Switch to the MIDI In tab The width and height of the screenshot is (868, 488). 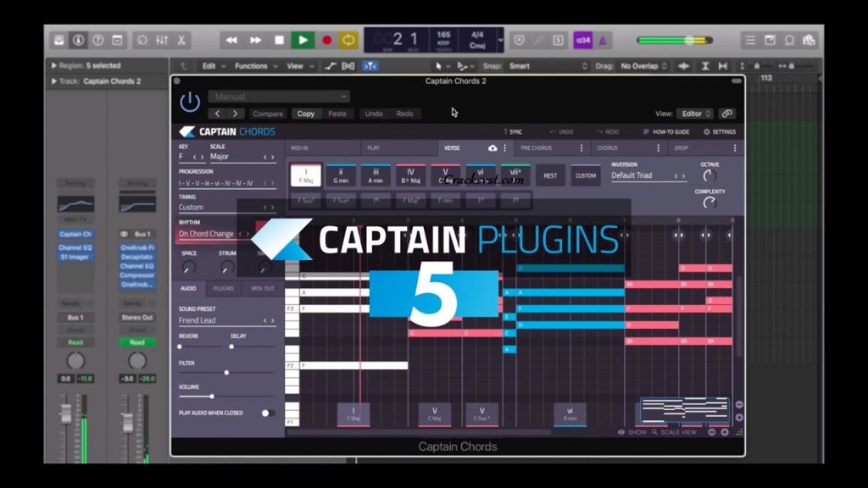[x=323, y=148]
